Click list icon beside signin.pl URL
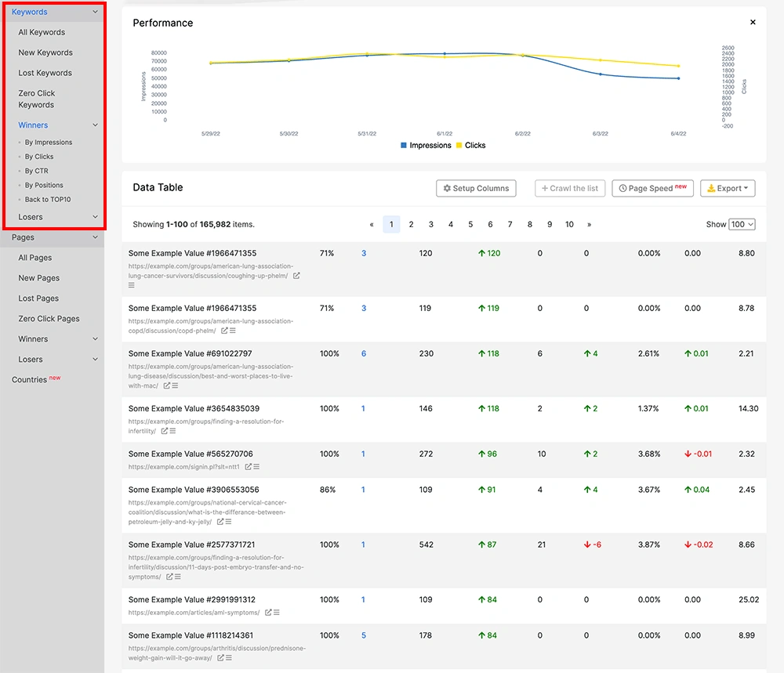The height and width of the screenshot is (673, 784). (256, 467)
